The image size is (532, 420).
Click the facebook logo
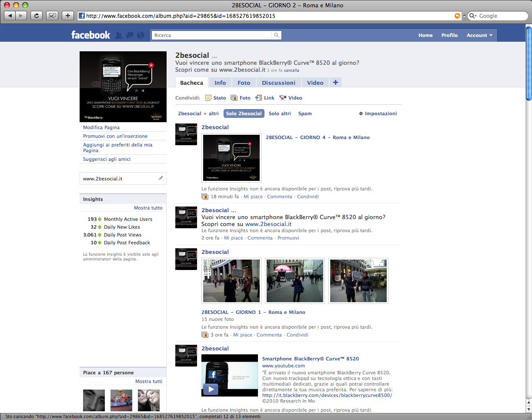[x=90, y=35]
